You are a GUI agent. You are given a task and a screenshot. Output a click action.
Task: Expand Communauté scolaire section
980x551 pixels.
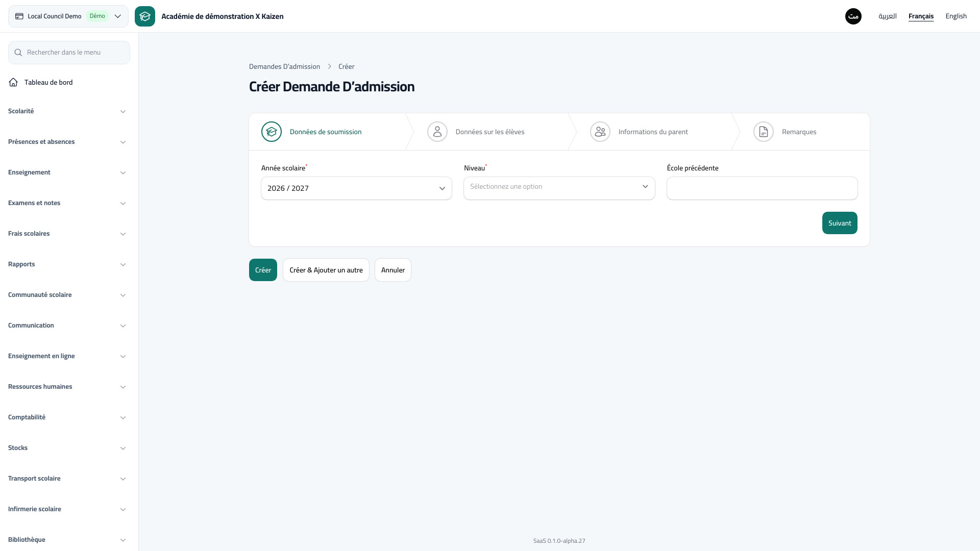pyautogui.click(x=67, y=295)
